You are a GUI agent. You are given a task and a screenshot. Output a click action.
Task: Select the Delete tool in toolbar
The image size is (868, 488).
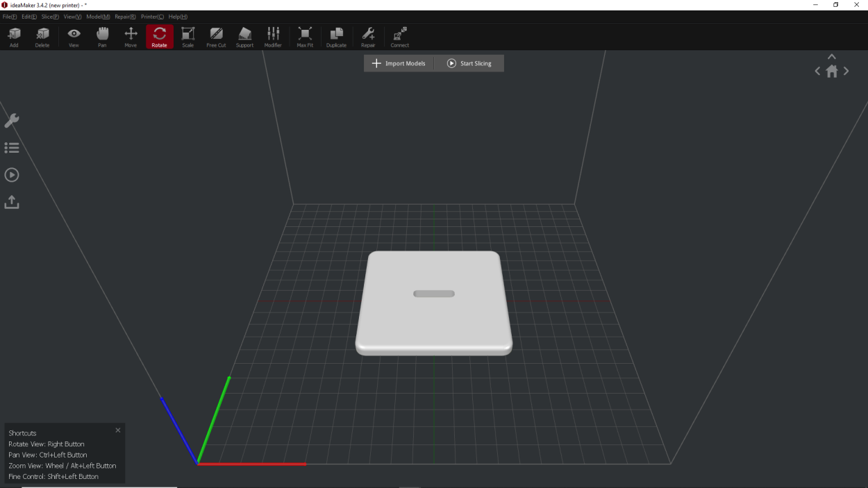pos(42,37)
